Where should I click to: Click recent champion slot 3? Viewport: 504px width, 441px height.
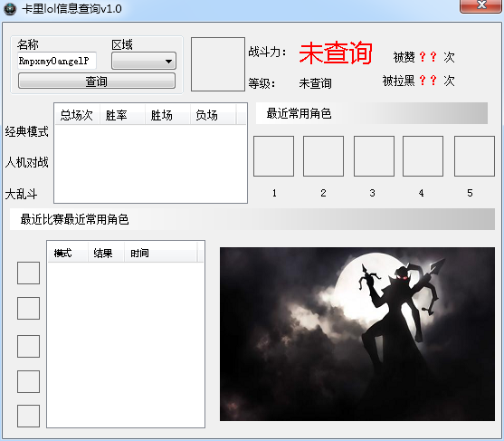374,156
